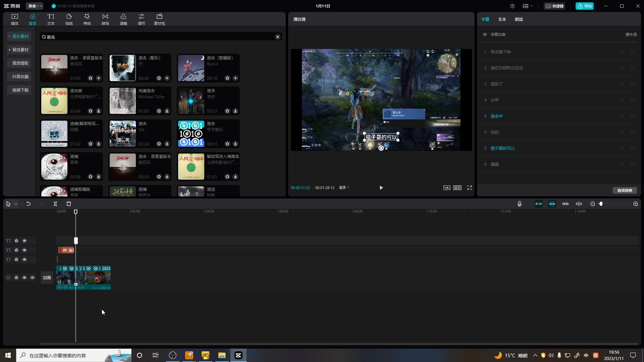Screen dimensions: 644x362
Task: Click the music search field
Action: click(160, 37)
